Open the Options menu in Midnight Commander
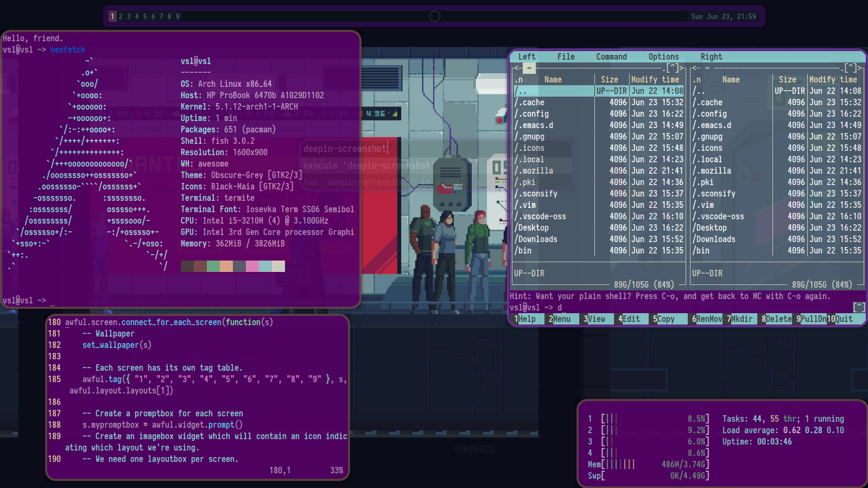This screenshot has width=868, height=488. tap(663, 56)
